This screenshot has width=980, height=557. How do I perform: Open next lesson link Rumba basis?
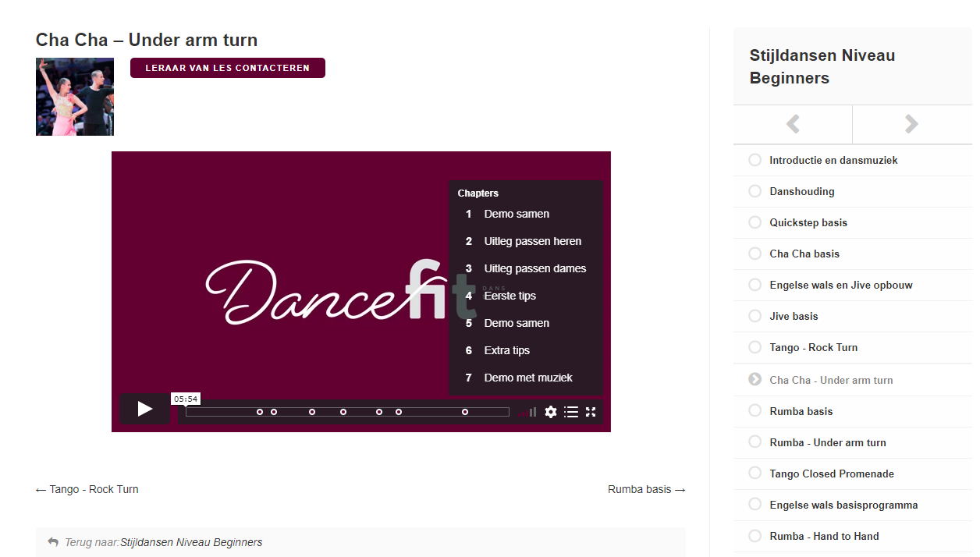tap(647, 489)
